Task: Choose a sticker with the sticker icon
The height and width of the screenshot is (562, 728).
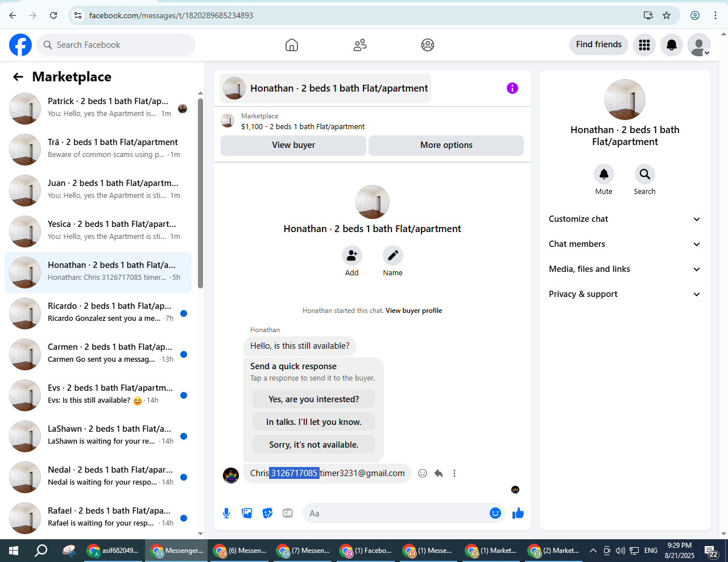Action: pos(267,513)
